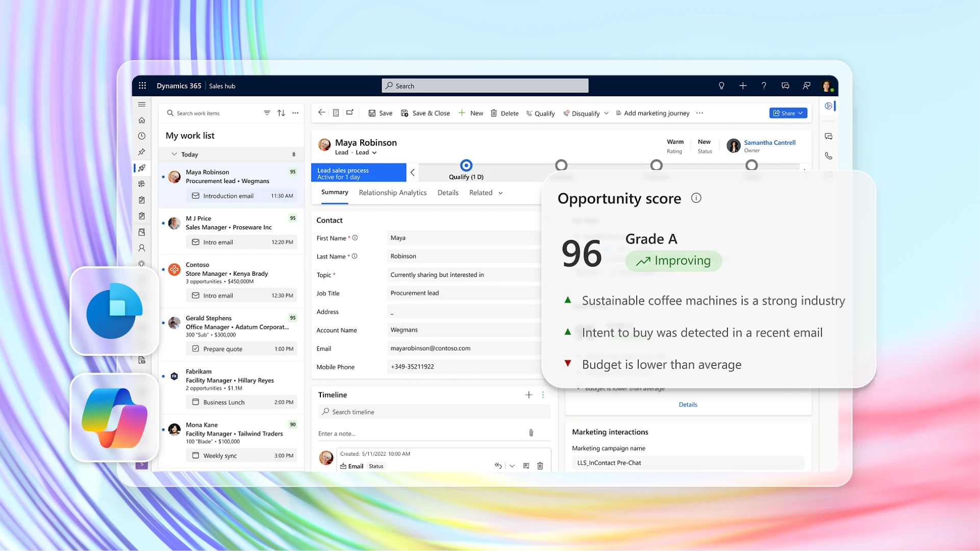This screenshot has width=980, height=551.
Task: Open work list more options ellipsis
Action: 295,113
